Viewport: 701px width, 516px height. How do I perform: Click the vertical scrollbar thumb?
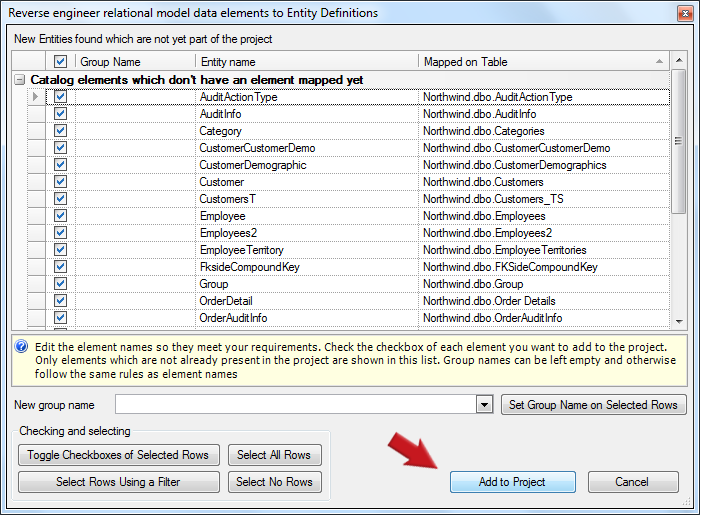coord(679,141)
